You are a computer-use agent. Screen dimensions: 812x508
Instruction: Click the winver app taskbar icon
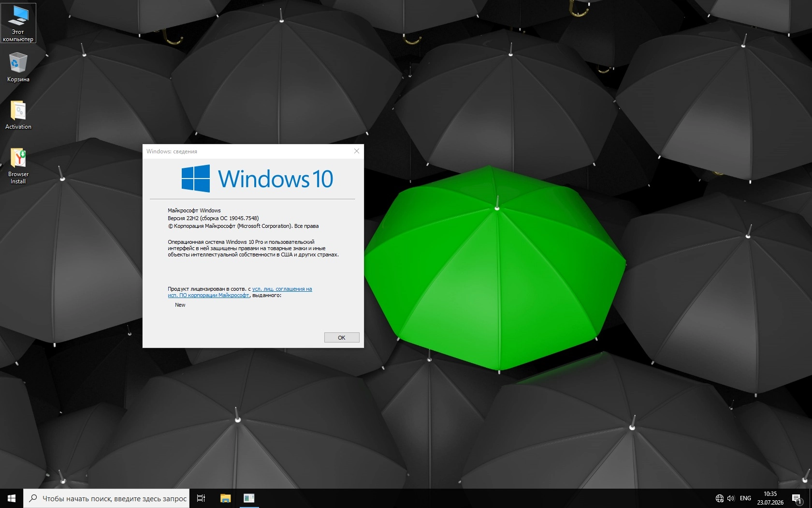[x=249, y=498]
